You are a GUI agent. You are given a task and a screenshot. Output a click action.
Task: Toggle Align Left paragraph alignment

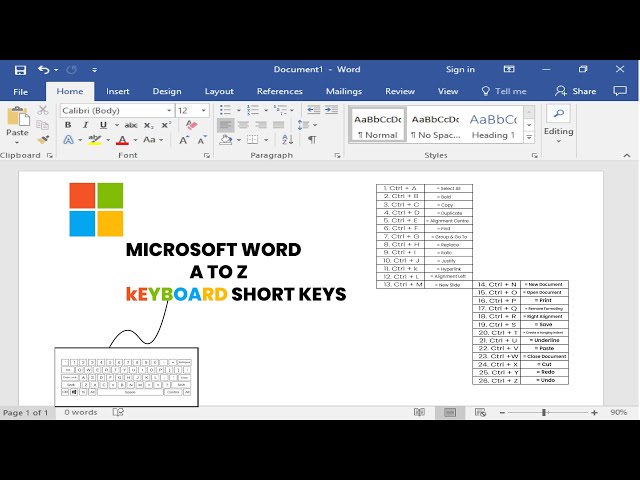pyautogui.click(x=226, y=125)
